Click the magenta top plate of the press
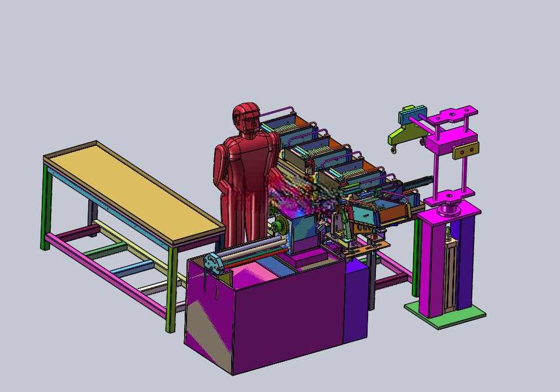Image resolution: width=560 pixels, height=392 pixels. coord(453,115)
